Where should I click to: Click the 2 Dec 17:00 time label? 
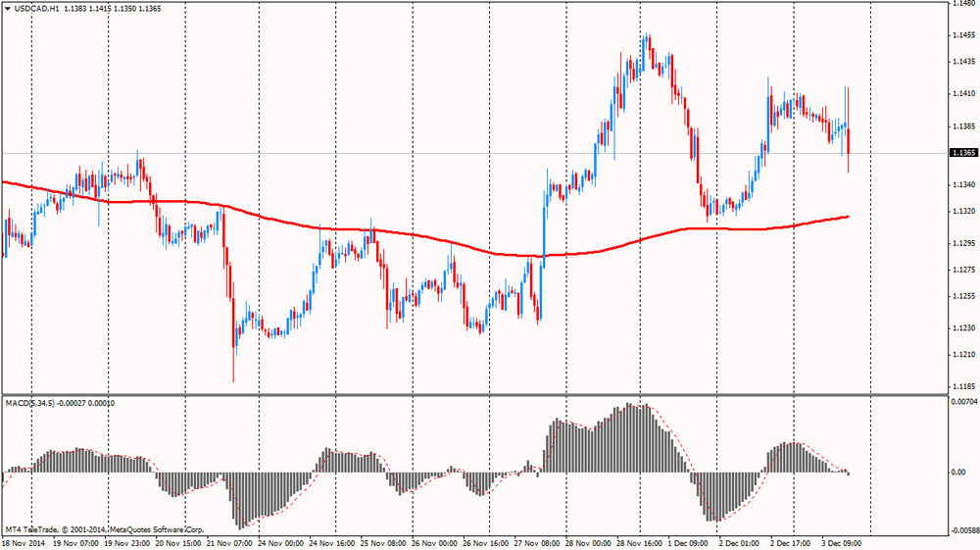pyautogui.click(x=791, y=544)
